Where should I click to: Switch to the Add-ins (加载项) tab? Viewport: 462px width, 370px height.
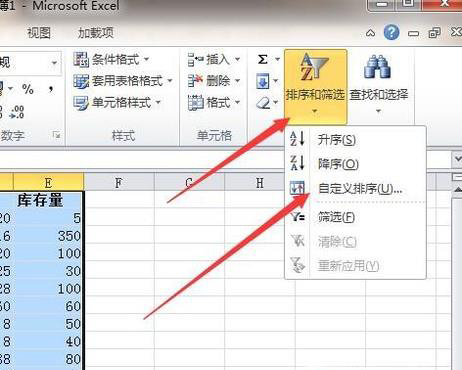(x=96, y=33)
